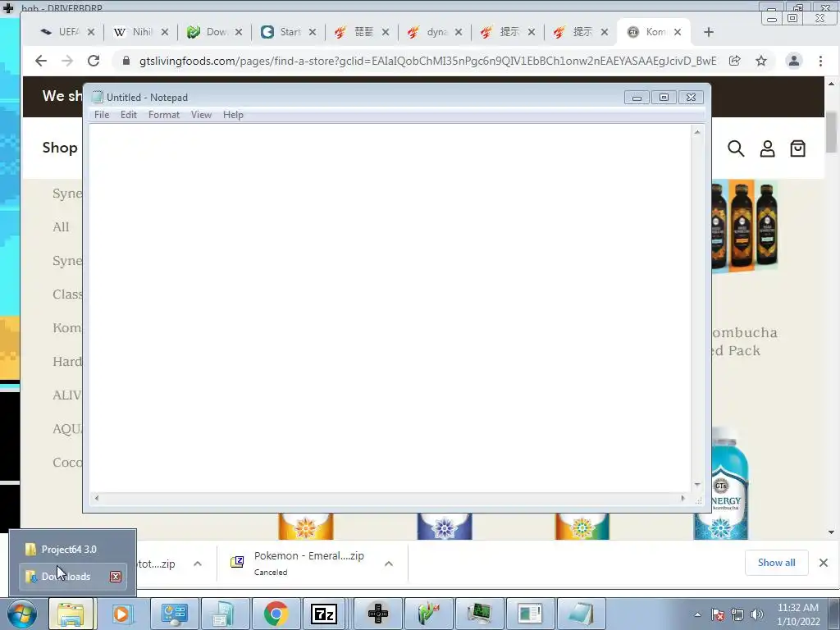Open the gamepad emulator taskbar icon
Image resolution: width=840 pixels, height=630 pixels.
point(378,614)
